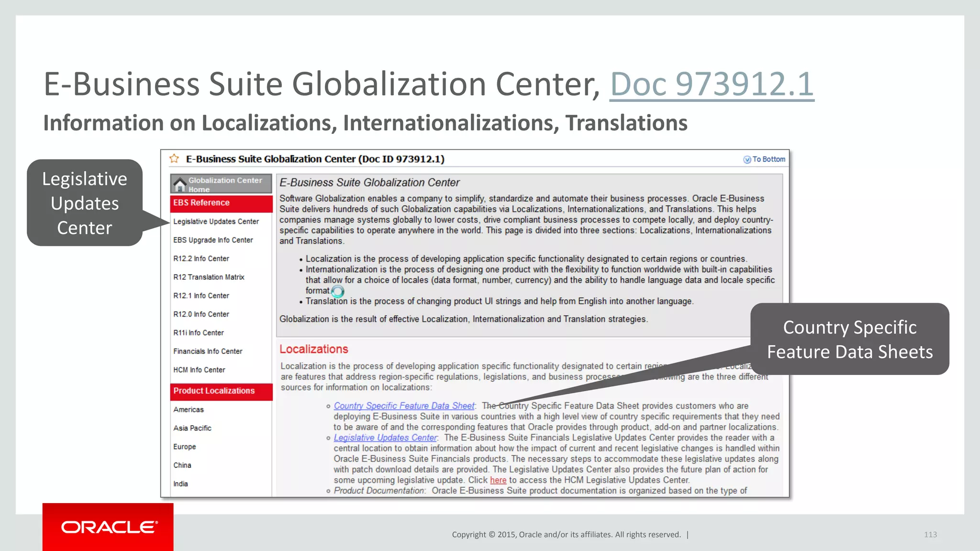
Task: Open Financials Info Center
Action: 208,351
